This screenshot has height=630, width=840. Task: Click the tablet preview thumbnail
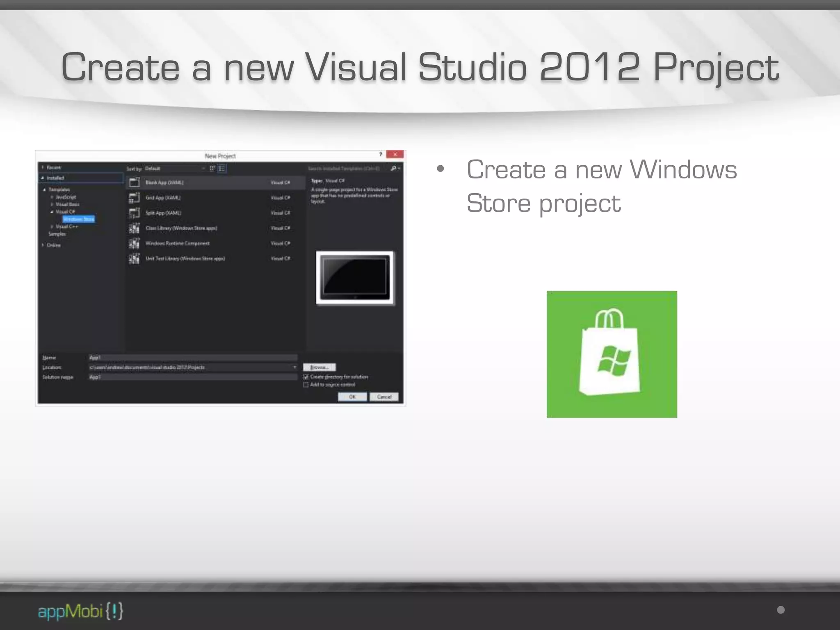point(355,278)
